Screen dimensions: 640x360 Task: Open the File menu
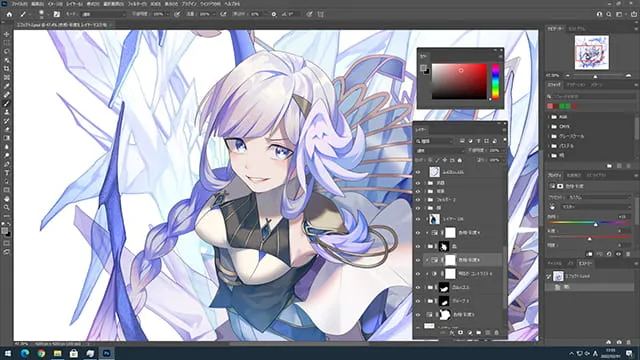[x=19, y=4]
